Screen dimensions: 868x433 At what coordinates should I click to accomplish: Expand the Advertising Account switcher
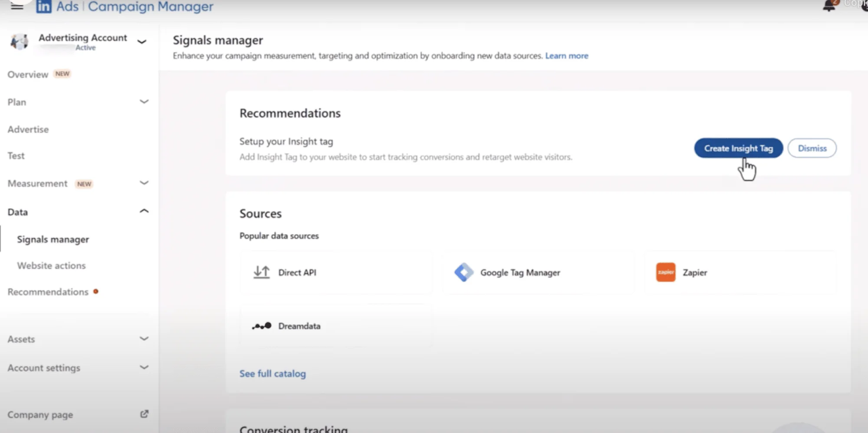[141, 42]
